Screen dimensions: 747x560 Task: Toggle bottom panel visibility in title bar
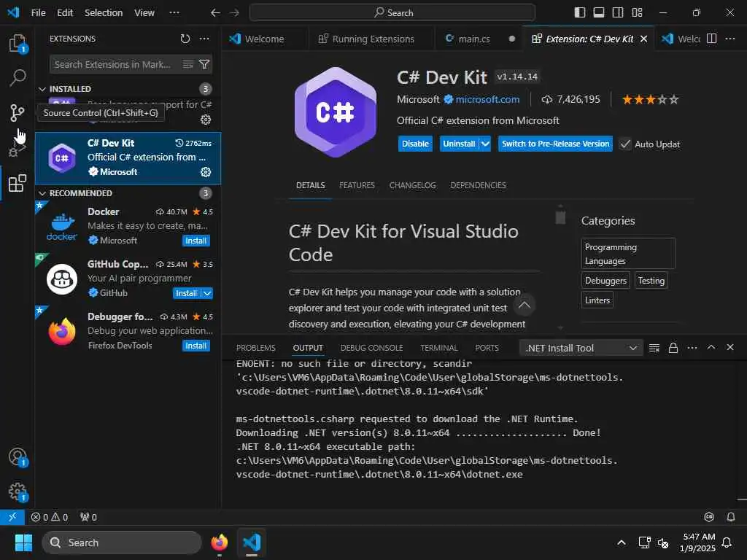click(x=599, y=12)
